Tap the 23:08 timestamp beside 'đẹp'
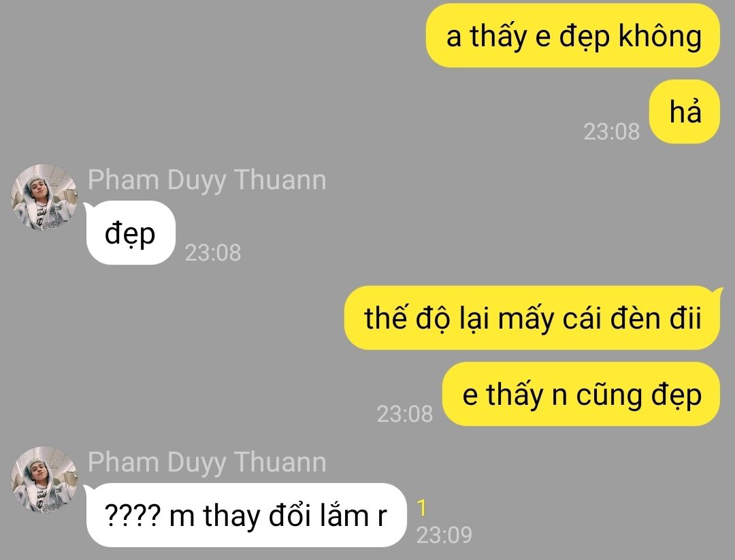Screen dimensions: 735x560 (213, 252)
